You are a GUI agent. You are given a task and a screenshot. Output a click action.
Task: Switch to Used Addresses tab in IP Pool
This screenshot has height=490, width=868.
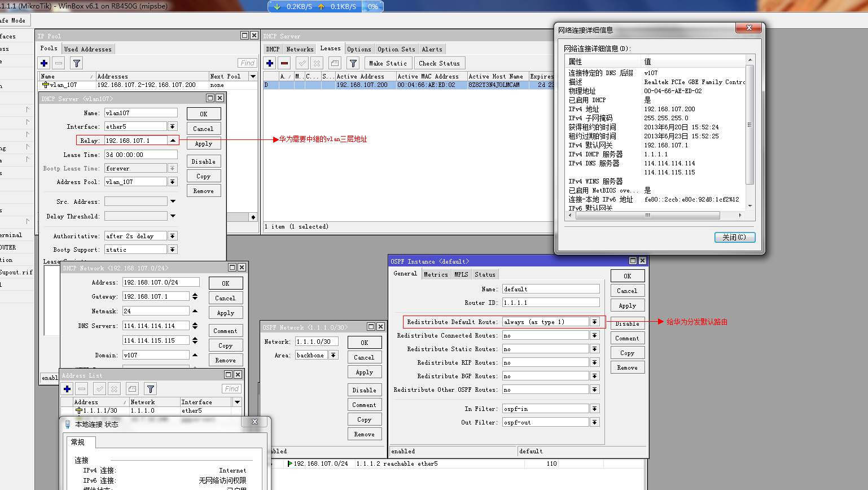click(88, 49)
